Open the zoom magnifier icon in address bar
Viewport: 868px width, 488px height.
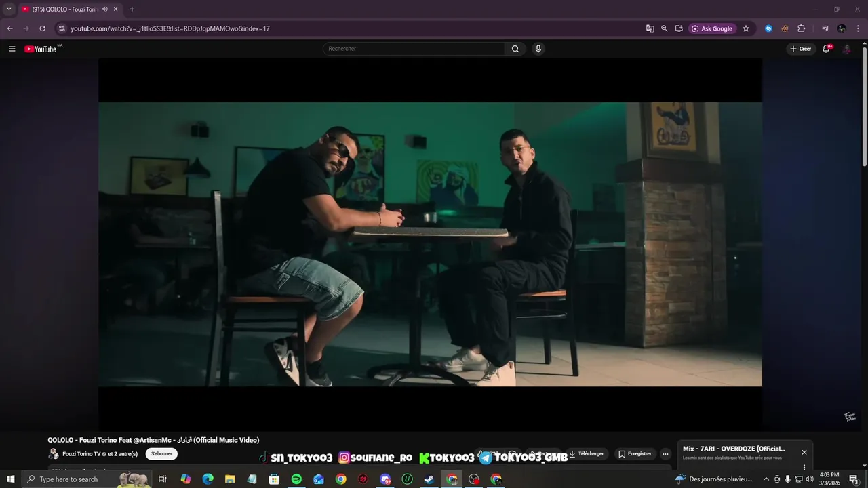coord(665,28)
